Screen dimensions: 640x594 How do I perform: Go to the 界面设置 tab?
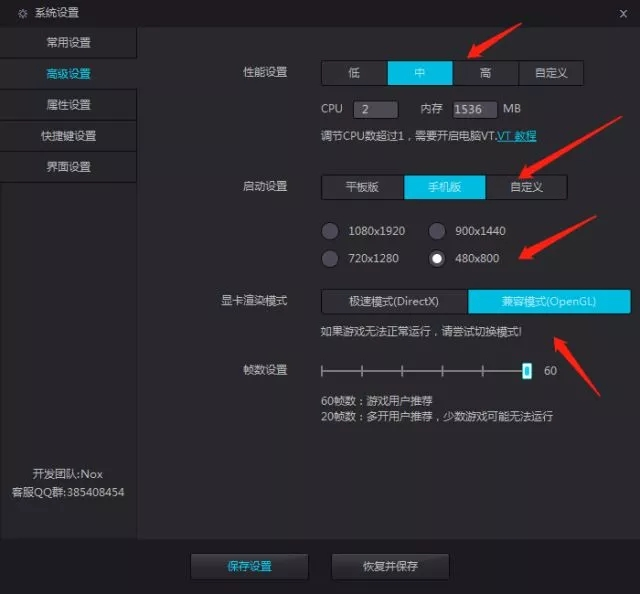pos(68,167)
